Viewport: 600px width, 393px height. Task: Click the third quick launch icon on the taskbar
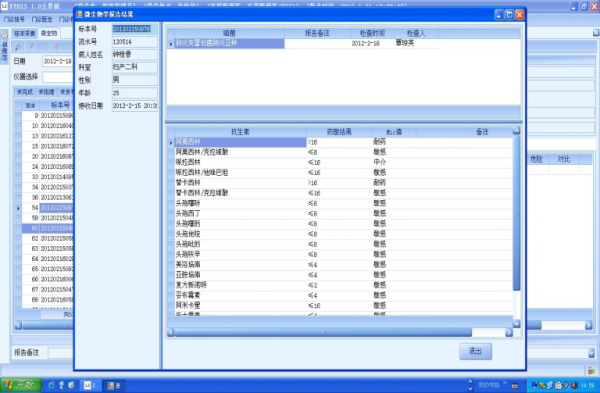click(71, 385)
